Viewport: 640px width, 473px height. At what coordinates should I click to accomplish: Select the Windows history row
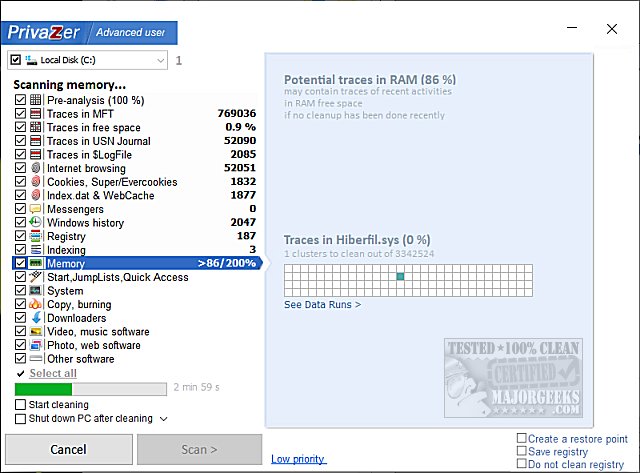point(136,222)
